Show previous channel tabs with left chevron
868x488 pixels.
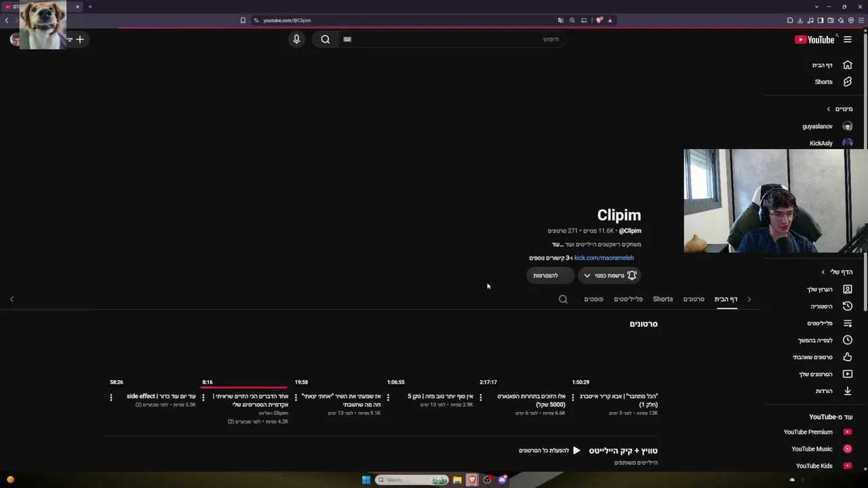tap(12, 299)
